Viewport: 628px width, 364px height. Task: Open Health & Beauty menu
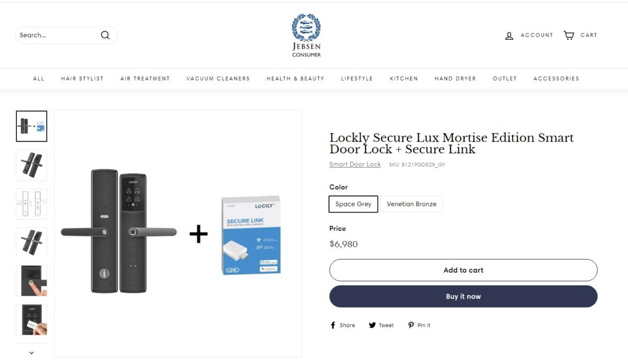(295, 78)
